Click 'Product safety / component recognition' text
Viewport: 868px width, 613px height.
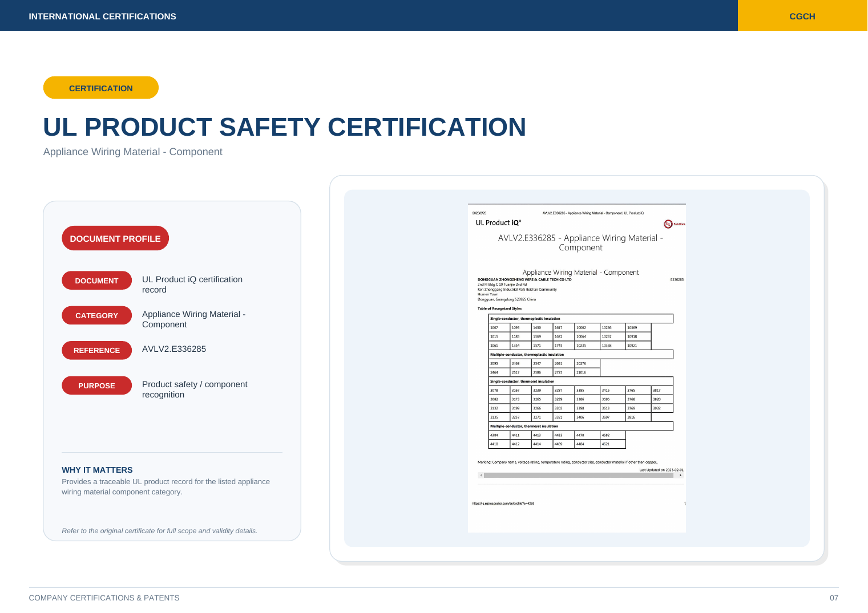click(x=195, y=389)
